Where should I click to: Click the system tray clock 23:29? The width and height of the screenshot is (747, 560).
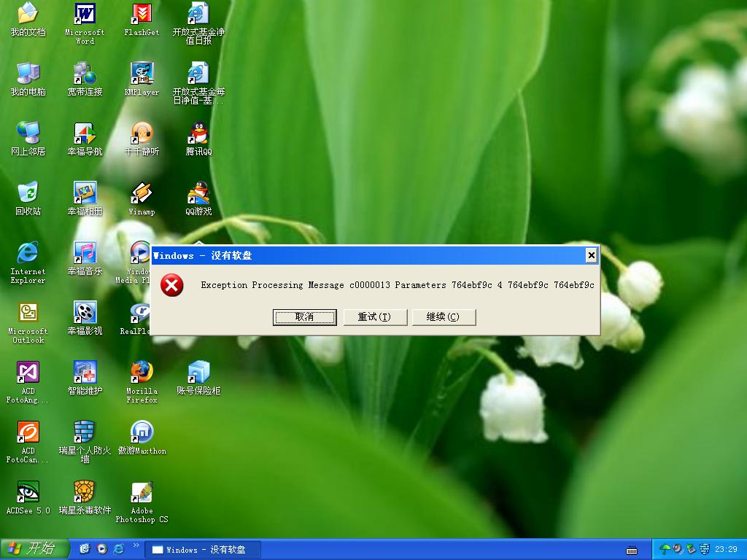click(x=726, y=550)
